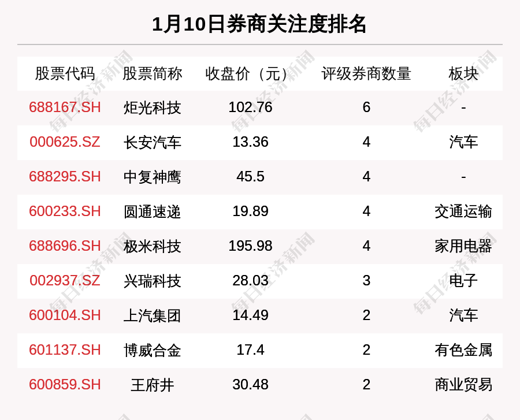Click 汽车 sector in 上汽集团 row

463,315
